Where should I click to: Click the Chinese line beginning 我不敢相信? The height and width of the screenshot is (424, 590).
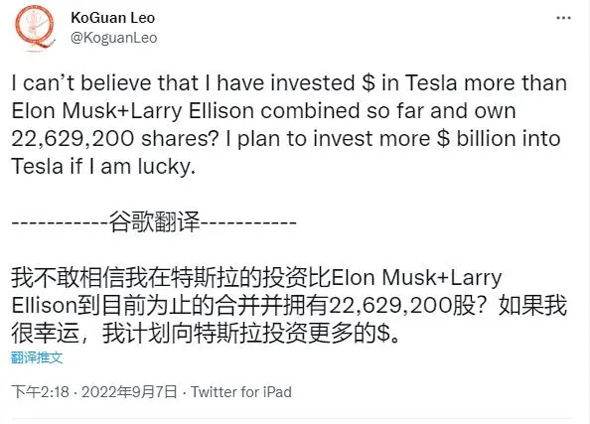(x=257, y=278)
